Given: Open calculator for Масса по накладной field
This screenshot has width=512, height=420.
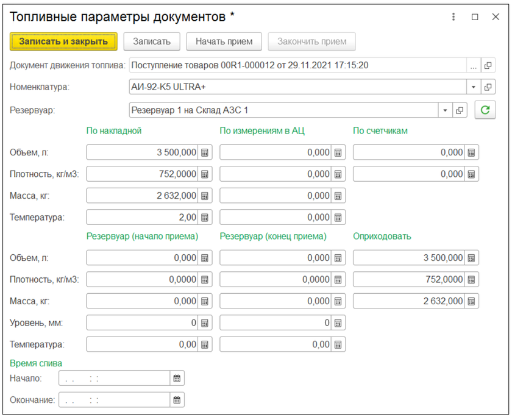Looking at the screenshot, I should (205, 196).
